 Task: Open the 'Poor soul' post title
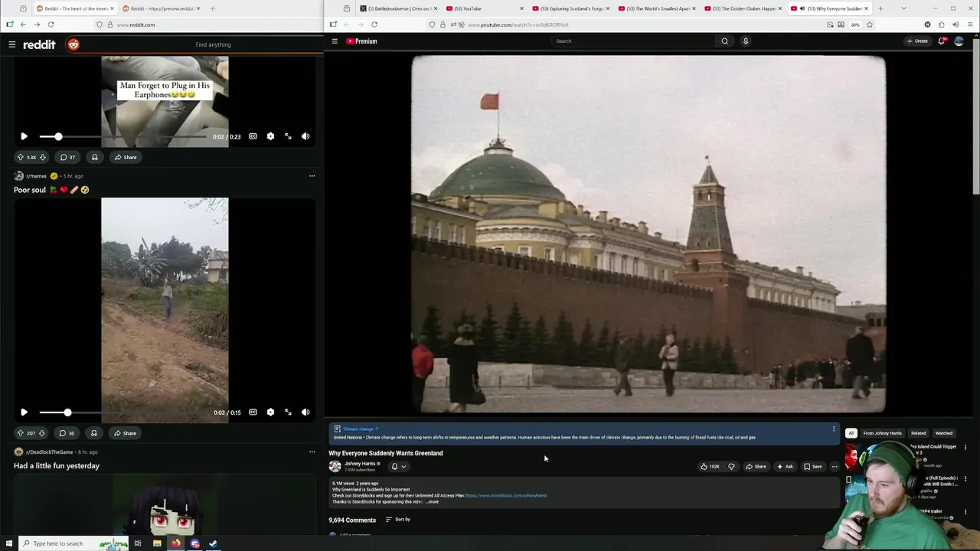(x=51, y=190)
